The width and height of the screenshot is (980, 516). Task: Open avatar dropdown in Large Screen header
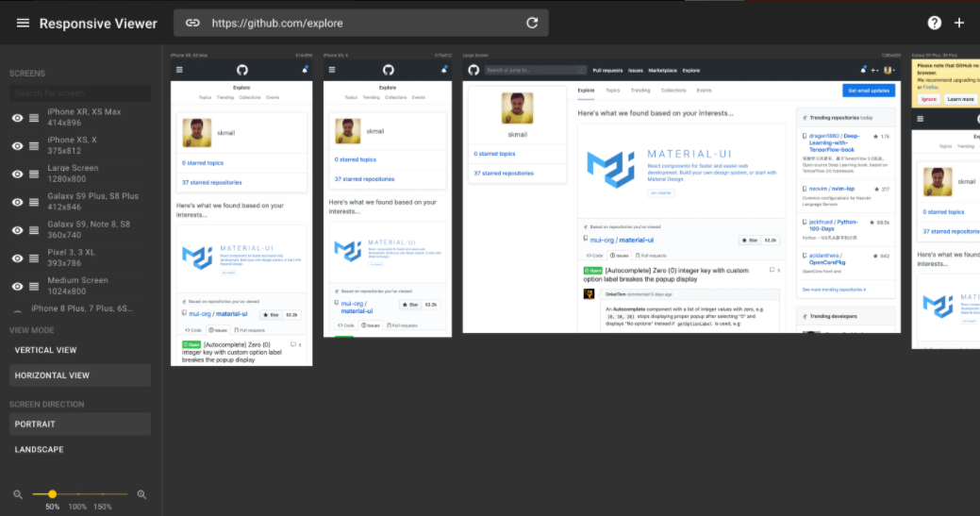click(x=889, y=71)
